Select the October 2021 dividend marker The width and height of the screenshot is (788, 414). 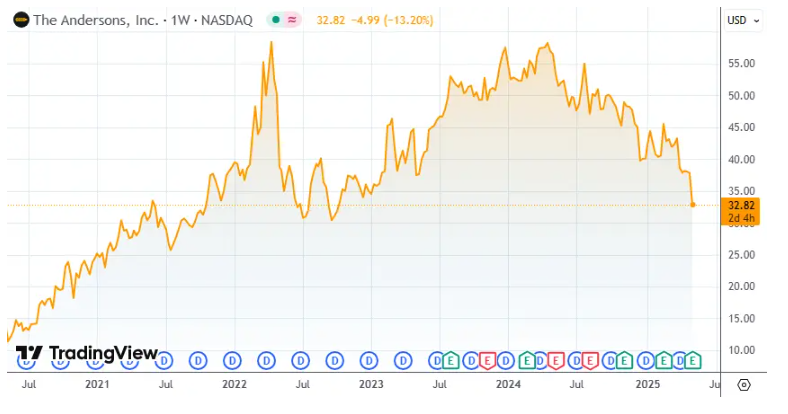(x=198, y=360)
